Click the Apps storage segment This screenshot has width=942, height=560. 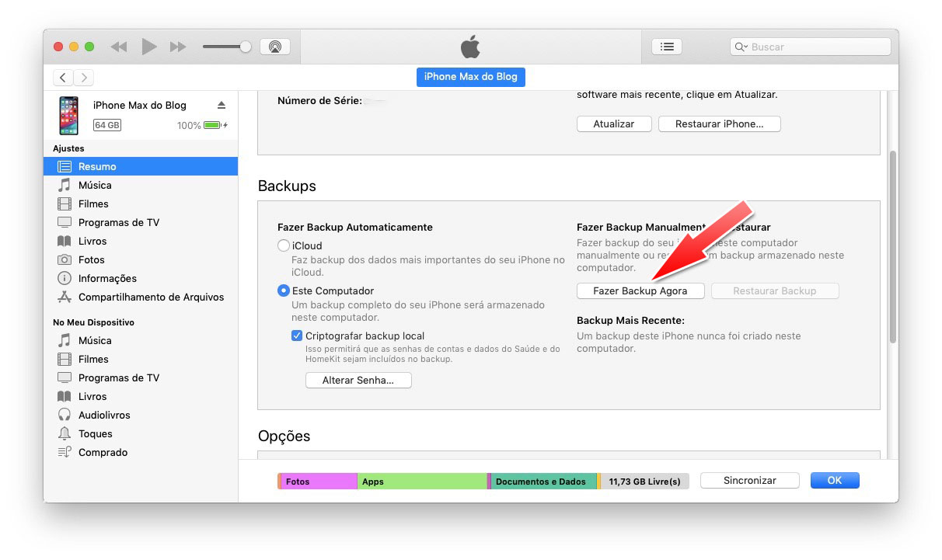pos(422,482)
